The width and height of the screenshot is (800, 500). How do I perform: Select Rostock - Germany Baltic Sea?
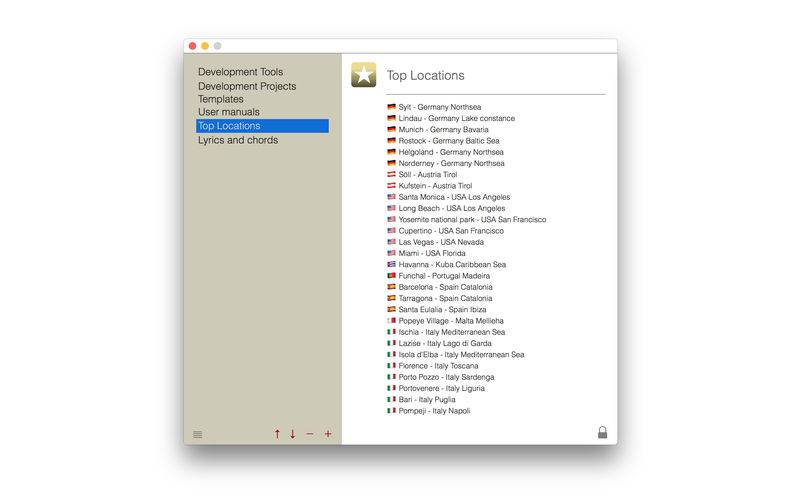pos(449,141)
